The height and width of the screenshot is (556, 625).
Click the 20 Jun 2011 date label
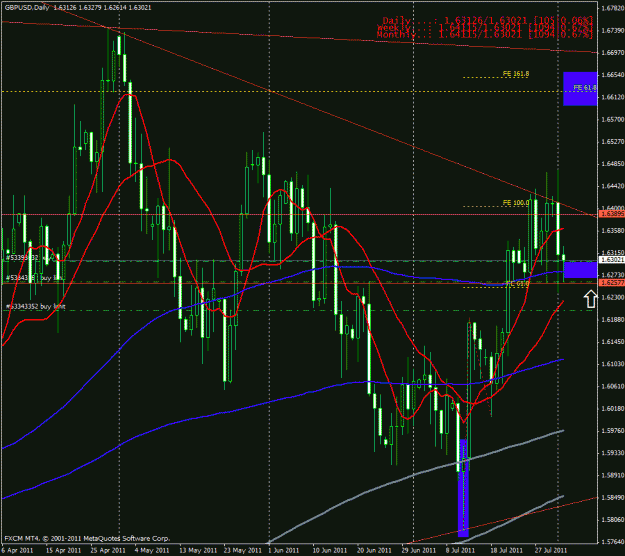374,550
